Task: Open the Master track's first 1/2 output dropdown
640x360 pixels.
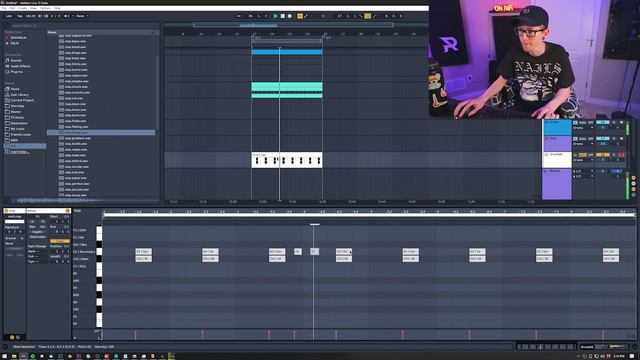Action: (x=583, y=171)
